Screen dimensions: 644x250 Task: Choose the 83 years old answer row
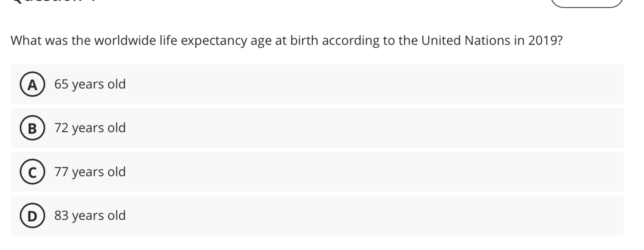coord(322,215)
